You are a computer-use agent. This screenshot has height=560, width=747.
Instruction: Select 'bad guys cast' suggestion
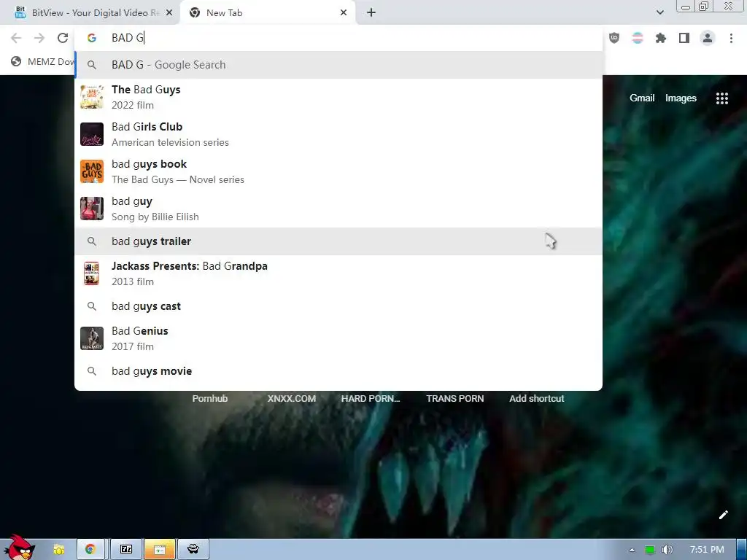338,306
